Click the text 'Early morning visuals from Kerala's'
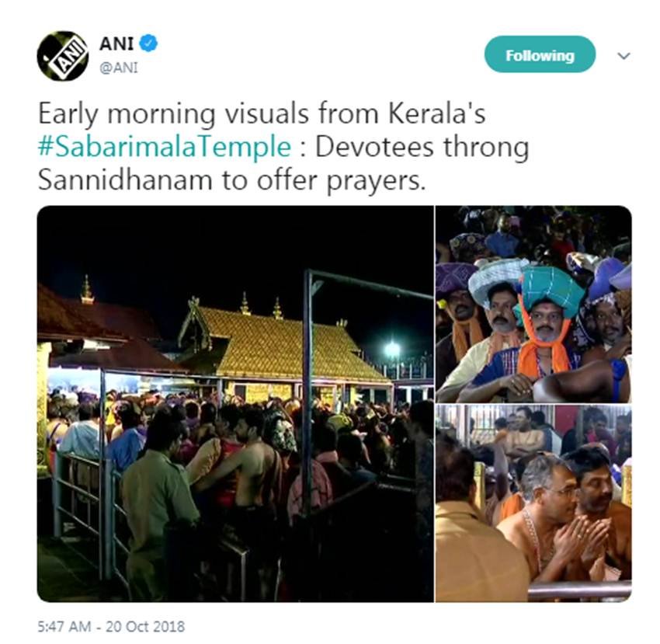The image size is (660, 644). click(x=262, y=114)
